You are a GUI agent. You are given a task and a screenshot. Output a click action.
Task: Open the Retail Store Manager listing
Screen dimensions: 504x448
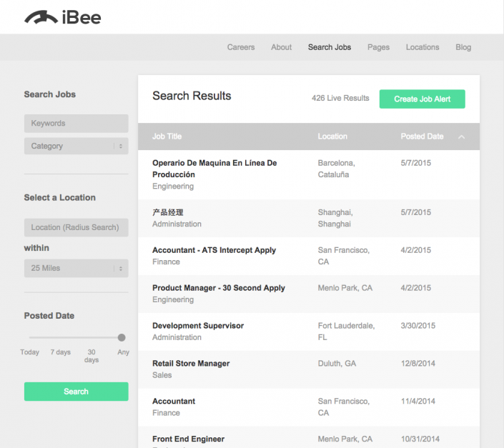(191, 364)
